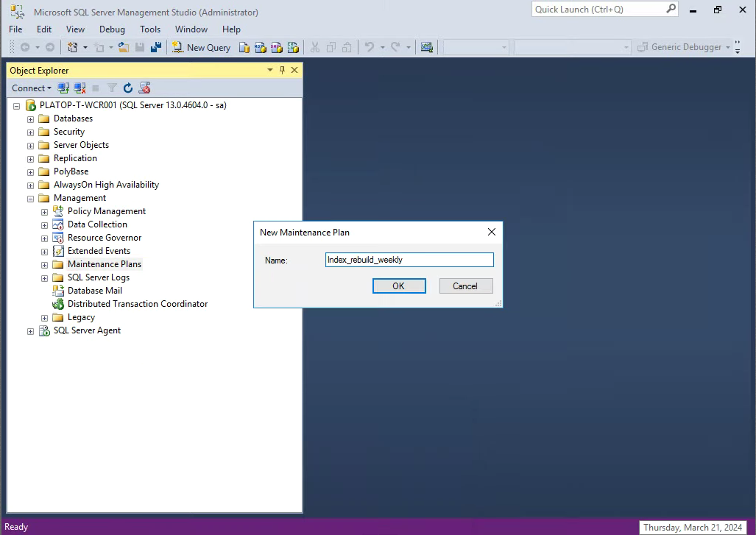Pin the Object Explorer panel with auto-hide
The height and width of the screenshot is (535, 756).
click(282, 71)
